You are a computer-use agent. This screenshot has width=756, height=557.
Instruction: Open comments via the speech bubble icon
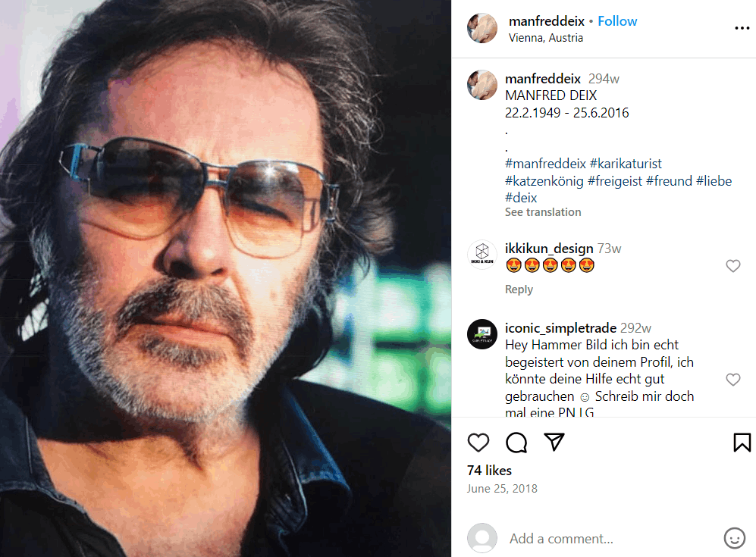[516, 443]
